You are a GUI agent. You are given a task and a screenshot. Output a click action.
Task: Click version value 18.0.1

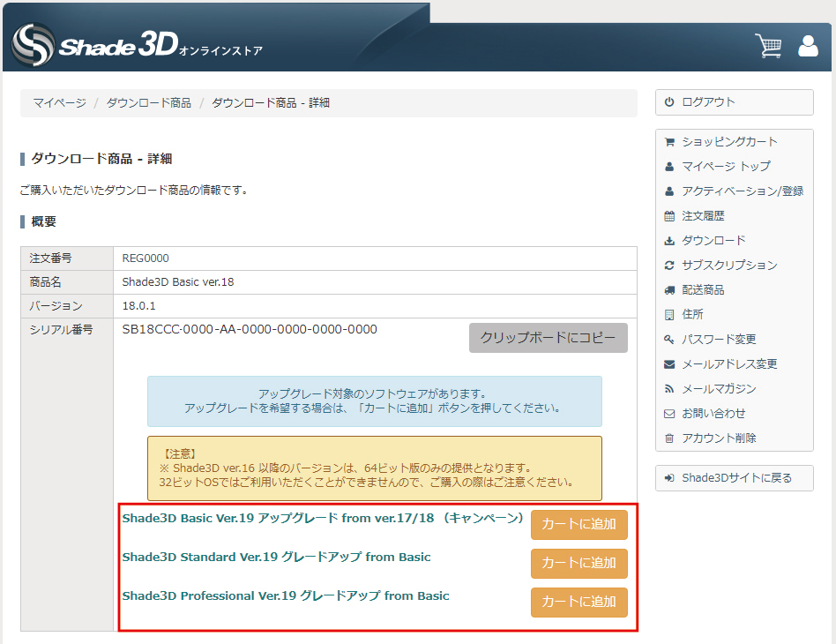[x=138, y=306]
